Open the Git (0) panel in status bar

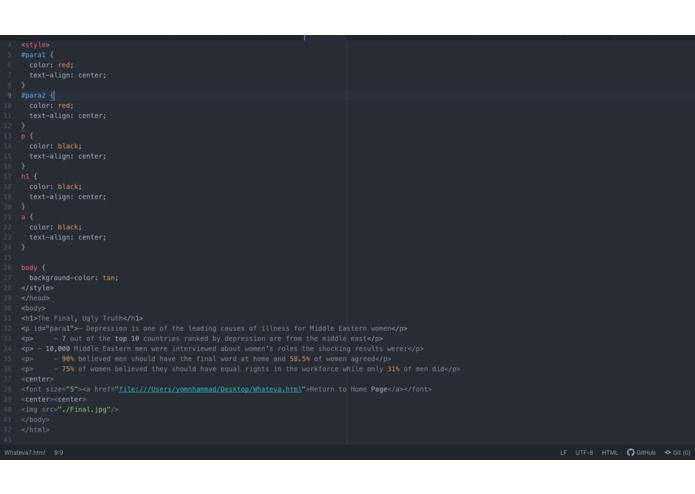coord(677,452)
